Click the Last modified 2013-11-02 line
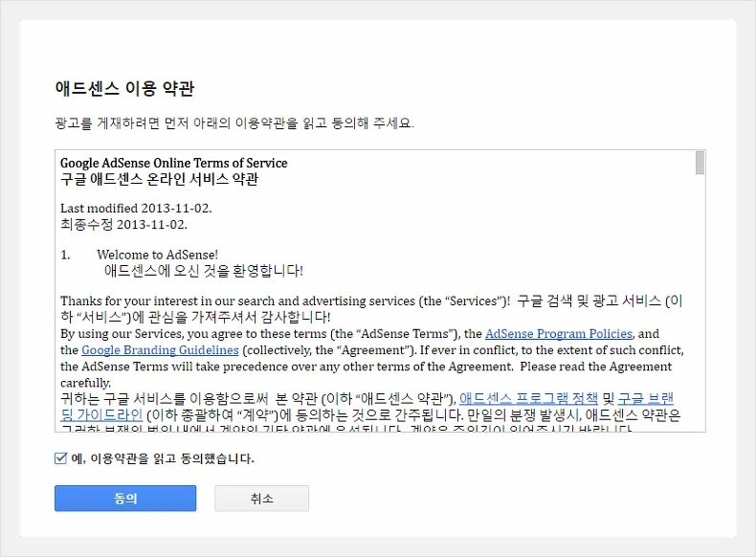 click(136, 209)
